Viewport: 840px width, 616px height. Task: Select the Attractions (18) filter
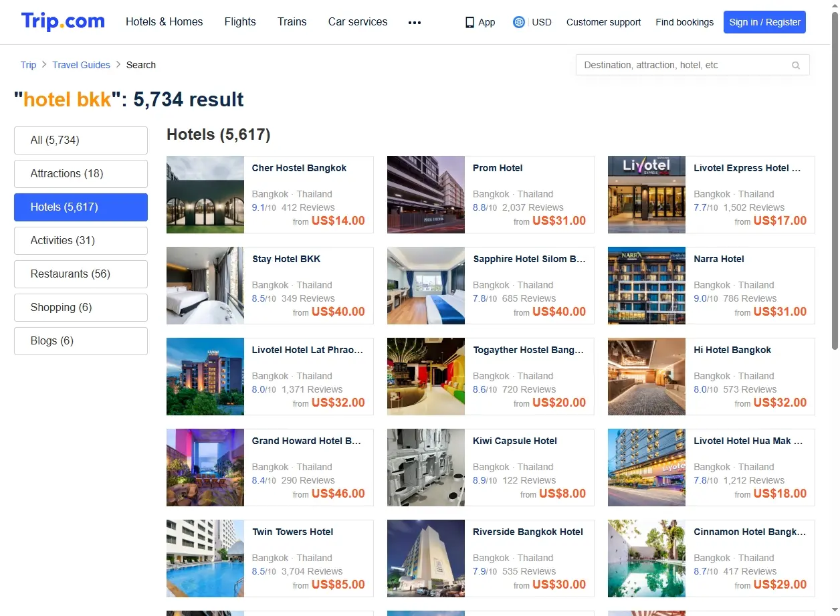81,174
